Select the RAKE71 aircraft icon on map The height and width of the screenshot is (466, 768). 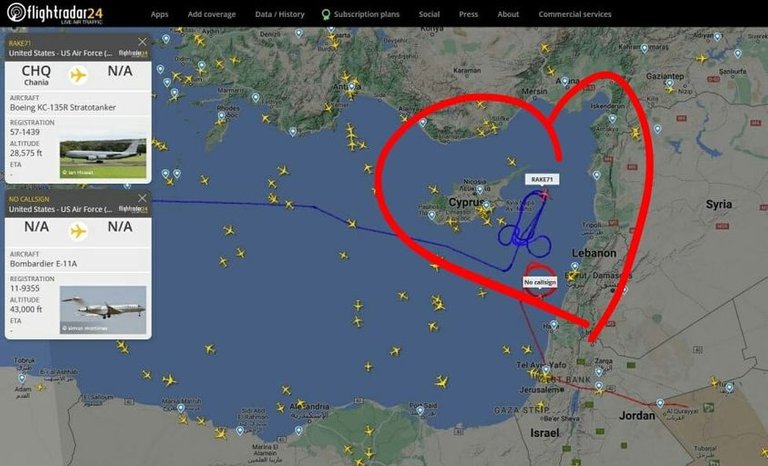(544, 195)
